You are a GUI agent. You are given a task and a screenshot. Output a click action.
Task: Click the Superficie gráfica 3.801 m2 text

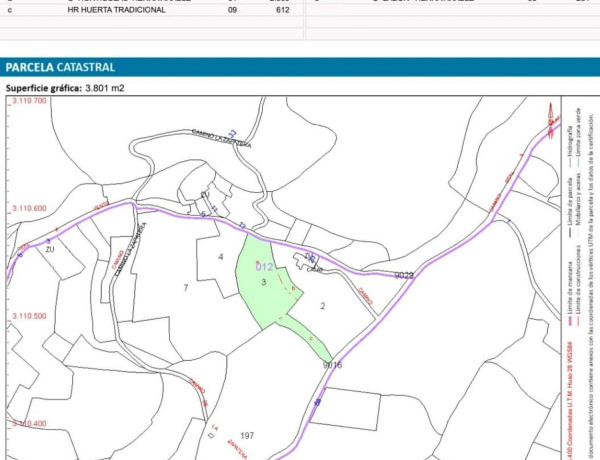point(65,88)
